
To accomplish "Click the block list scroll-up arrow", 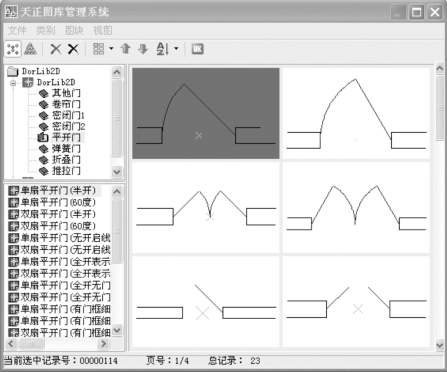I will pos(117,191).
